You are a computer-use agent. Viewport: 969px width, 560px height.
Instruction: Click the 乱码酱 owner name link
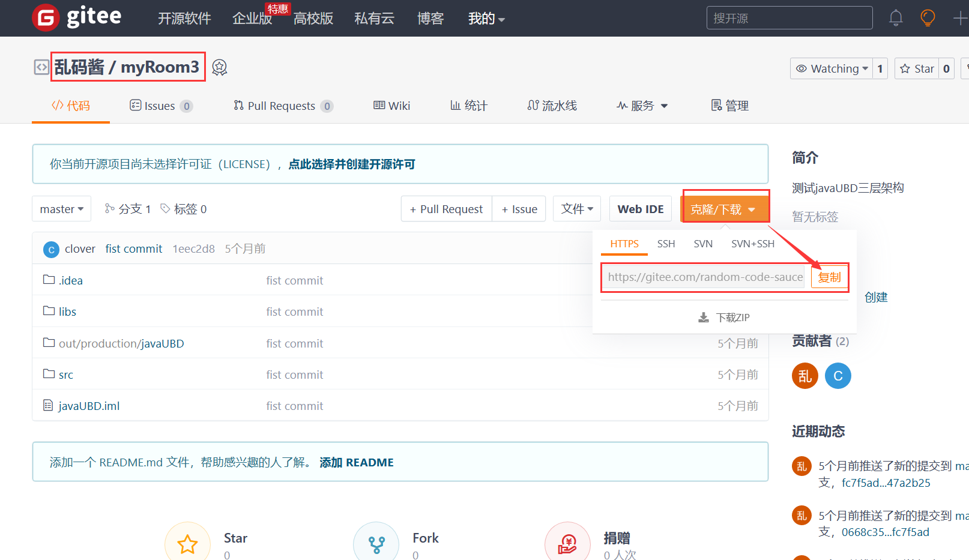(x=79, y=67)
